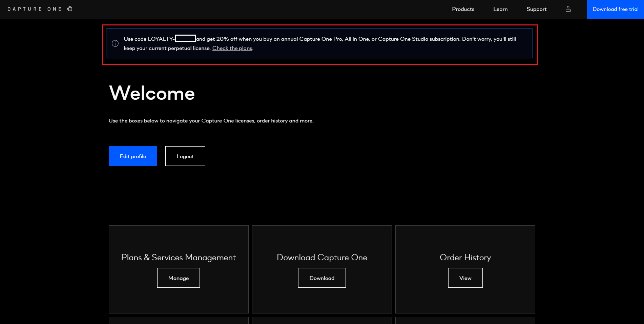Click View under Order History
Viewport: 644px width, 324px height.
point(465,278)
